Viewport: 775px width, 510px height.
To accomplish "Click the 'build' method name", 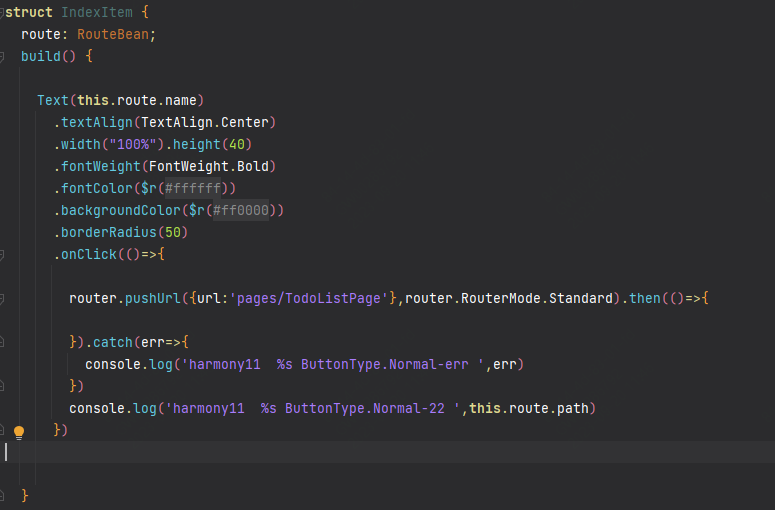I will (x=41, y=56).
